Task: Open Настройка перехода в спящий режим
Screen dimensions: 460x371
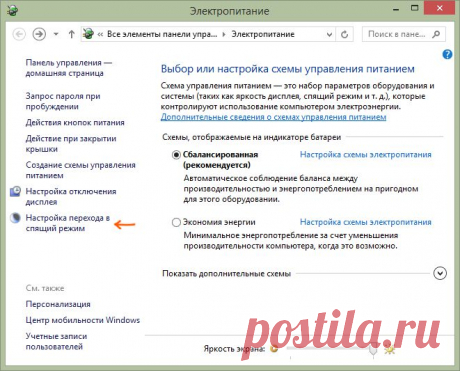Action: pos(68,223)
